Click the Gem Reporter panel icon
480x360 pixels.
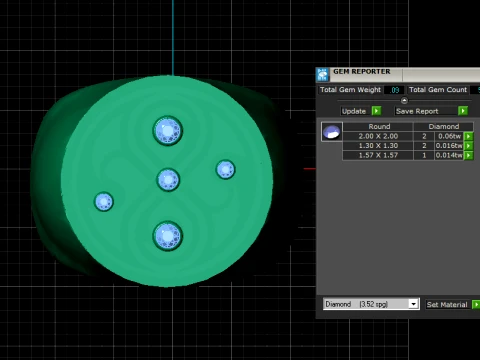(322, 75)
